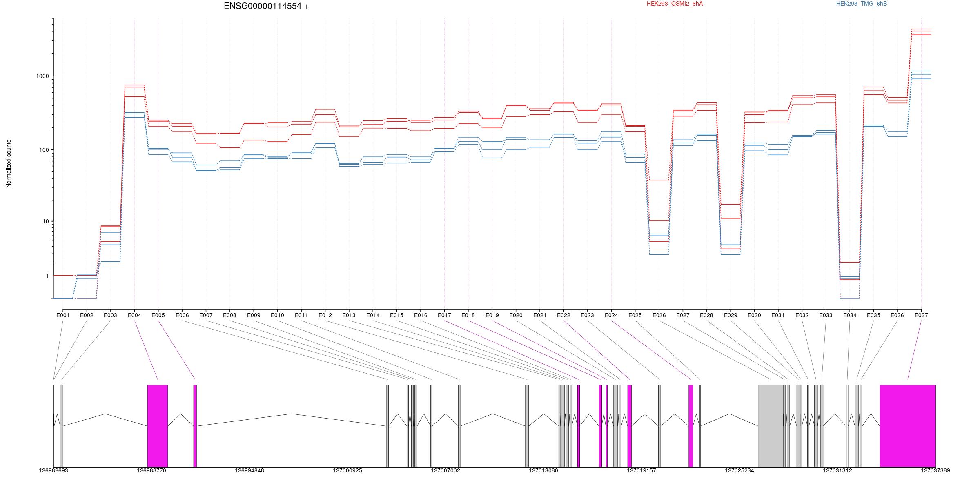Choose exon label E030
The width and height of the screenshot is (980, 490).
754,315
